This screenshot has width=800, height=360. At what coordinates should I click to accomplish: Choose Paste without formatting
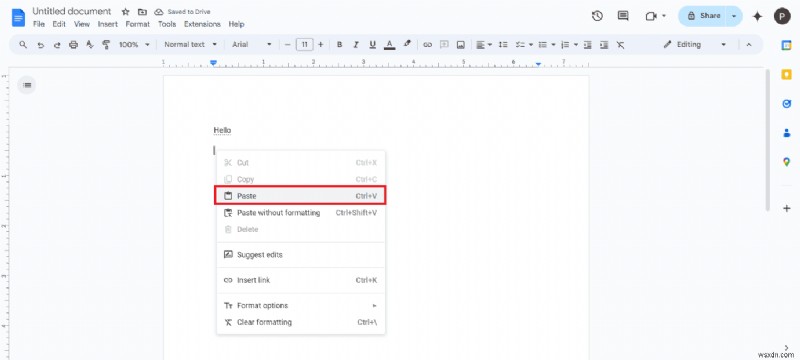(x=300, y=213)
